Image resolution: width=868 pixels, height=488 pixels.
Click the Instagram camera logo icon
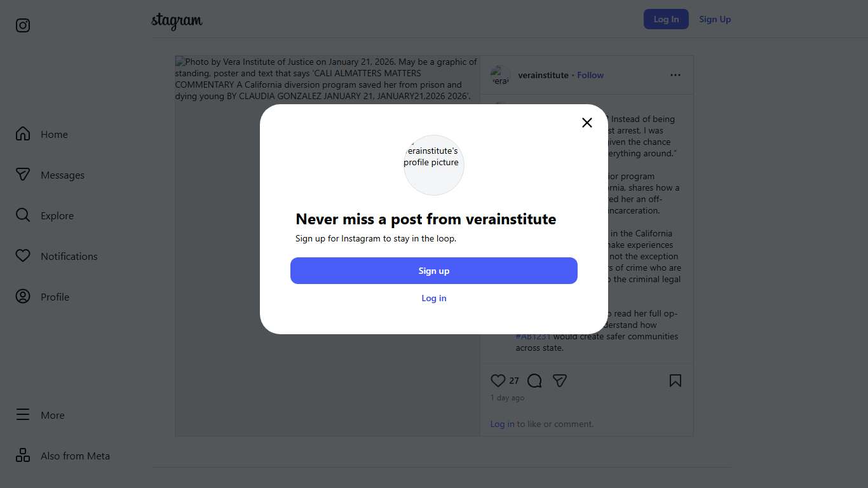[23, 25]
